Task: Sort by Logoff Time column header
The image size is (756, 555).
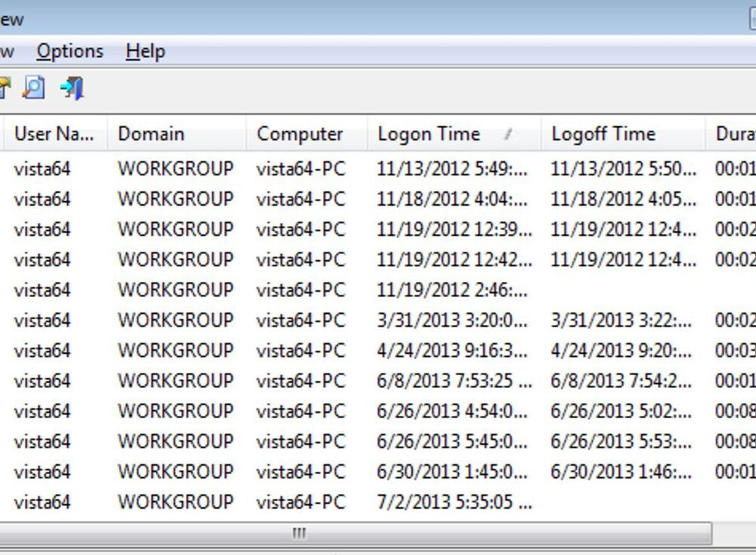Action: (624, 134)
